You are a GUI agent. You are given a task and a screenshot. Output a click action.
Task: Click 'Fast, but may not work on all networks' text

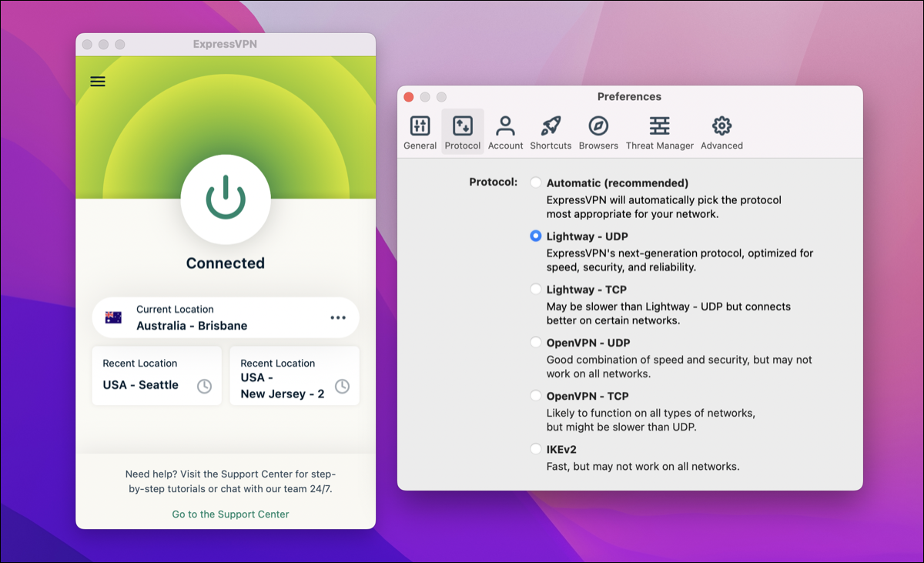coord(643,466)
